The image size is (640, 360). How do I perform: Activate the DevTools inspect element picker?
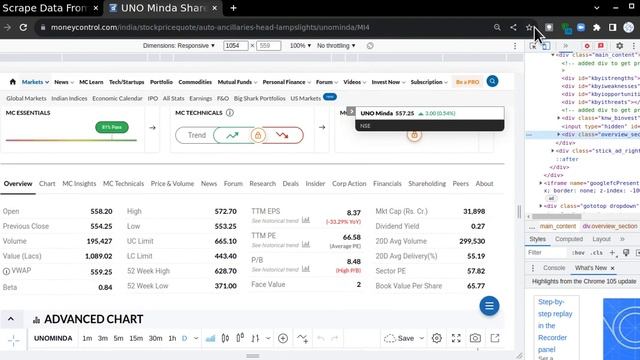[x=533, y=46]
